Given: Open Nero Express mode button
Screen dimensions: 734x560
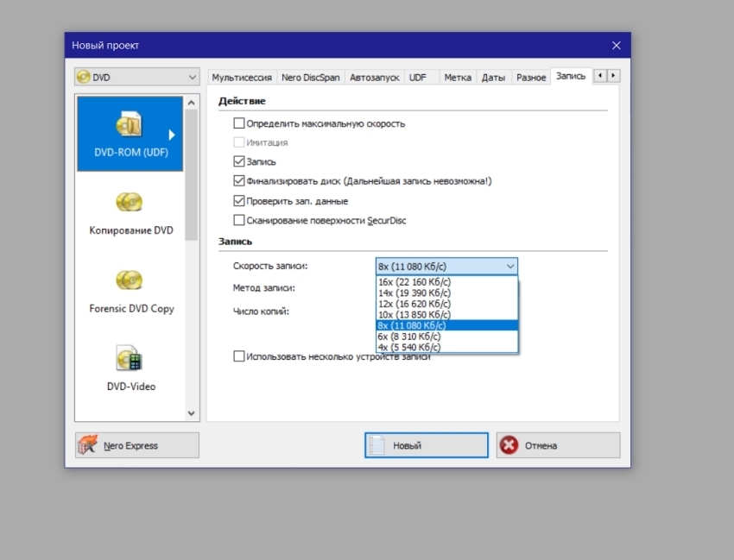Looking at the screenshot, I should (137, 445).
